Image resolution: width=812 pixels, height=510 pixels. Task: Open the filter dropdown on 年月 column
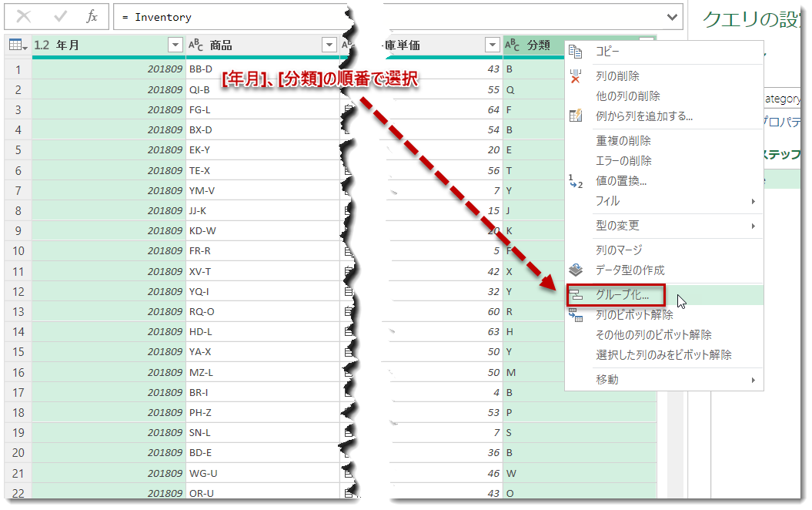coord(175,44)
